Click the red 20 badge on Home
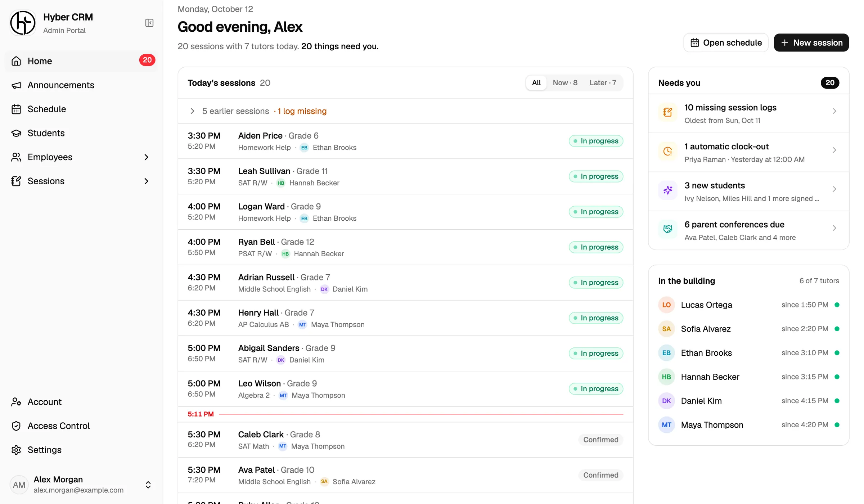Viewport: 864px width, 504px height. pos(147,60)
